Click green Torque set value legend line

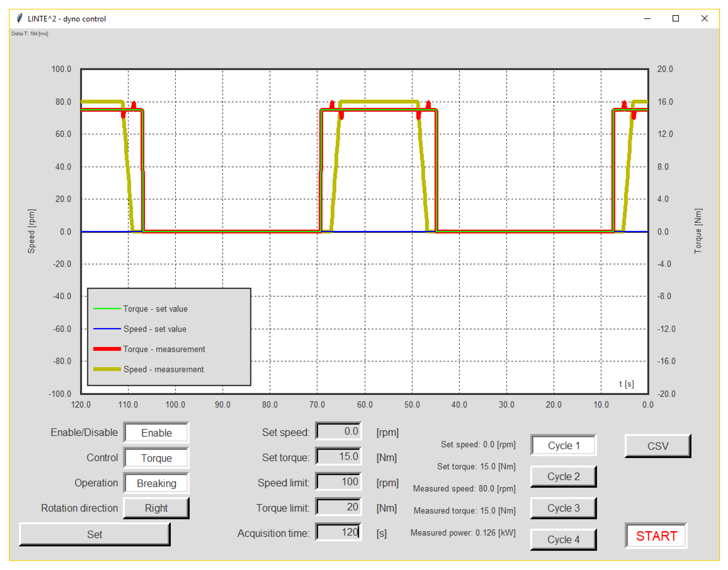click(107, 309)
